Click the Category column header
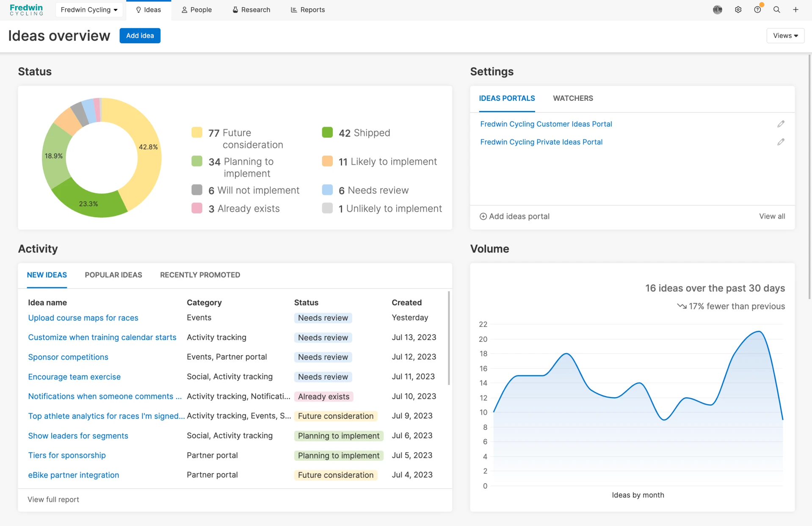 pyautogui.click(x=204, y=302)
